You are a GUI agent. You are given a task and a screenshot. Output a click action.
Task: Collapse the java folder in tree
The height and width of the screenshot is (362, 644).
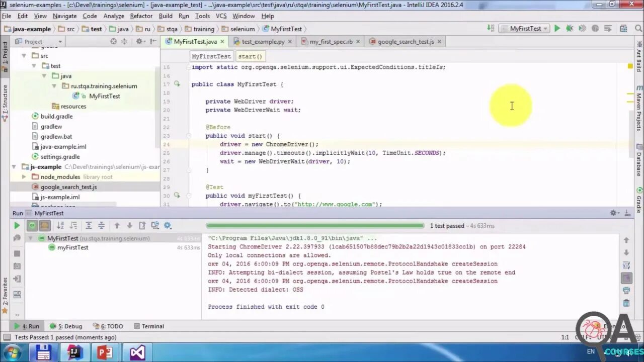point(44,76)
